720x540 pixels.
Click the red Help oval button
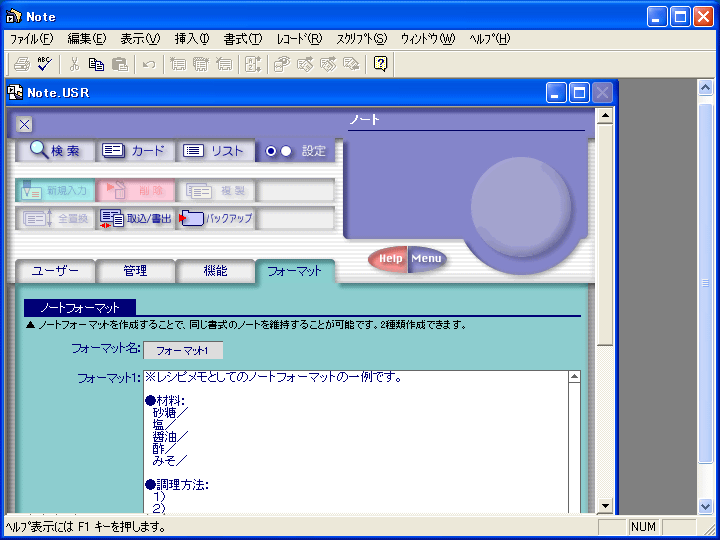pos(388,259)
